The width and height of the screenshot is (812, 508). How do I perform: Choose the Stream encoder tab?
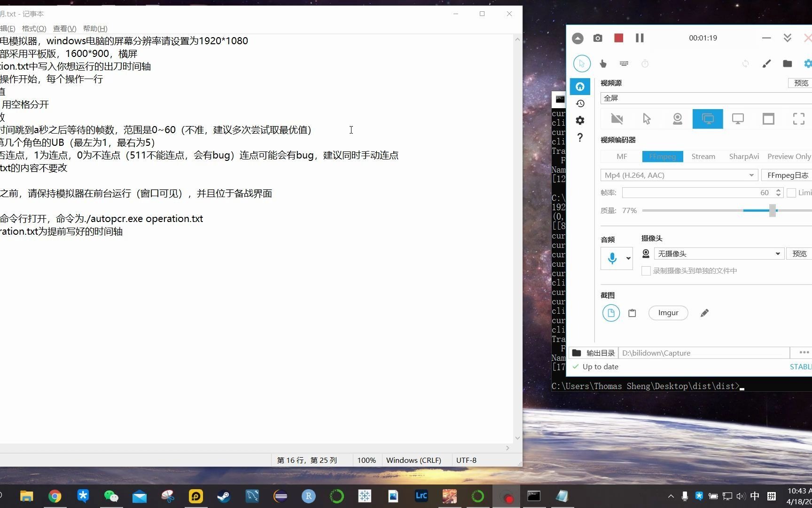[703, 157]
